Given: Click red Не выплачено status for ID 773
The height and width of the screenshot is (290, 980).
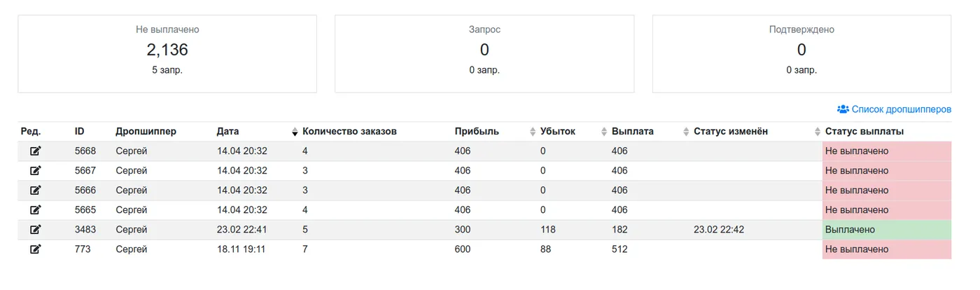Looking at the screenshot, I should click(887, 249).
